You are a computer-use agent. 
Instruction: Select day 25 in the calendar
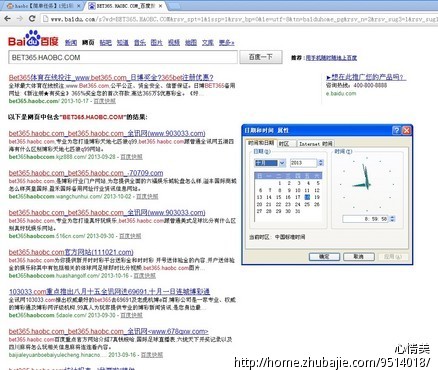307,204
